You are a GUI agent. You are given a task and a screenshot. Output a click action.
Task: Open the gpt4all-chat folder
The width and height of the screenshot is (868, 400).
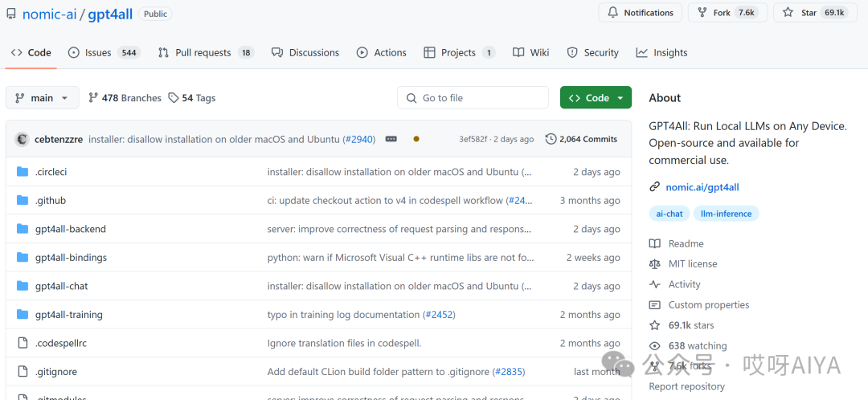pos(61,286)
